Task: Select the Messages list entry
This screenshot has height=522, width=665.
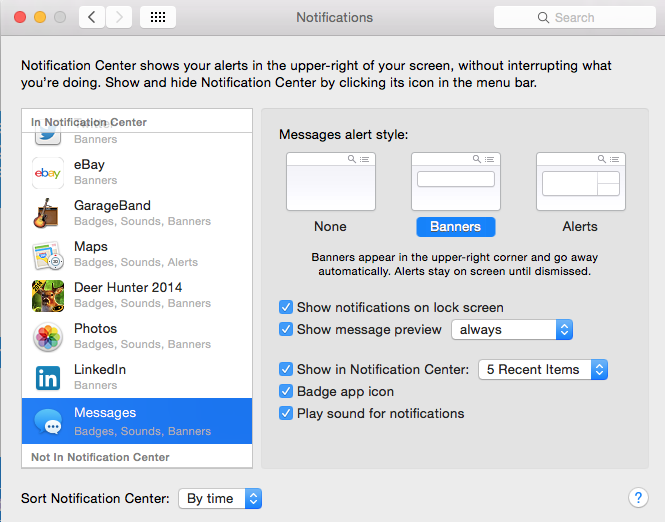Action: [x=137, y=421]
